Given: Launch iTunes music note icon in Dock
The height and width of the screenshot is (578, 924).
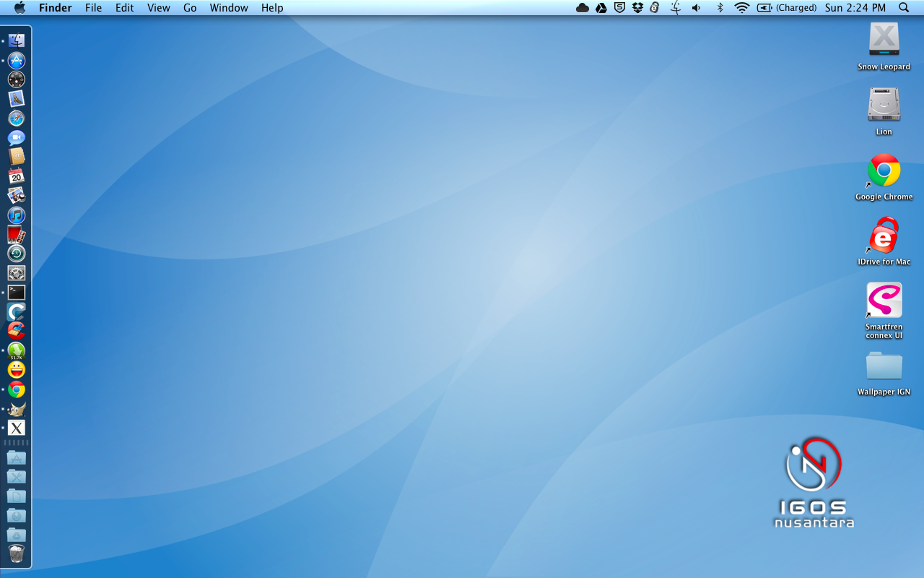Looking at the screenshot, I should 17,215.
